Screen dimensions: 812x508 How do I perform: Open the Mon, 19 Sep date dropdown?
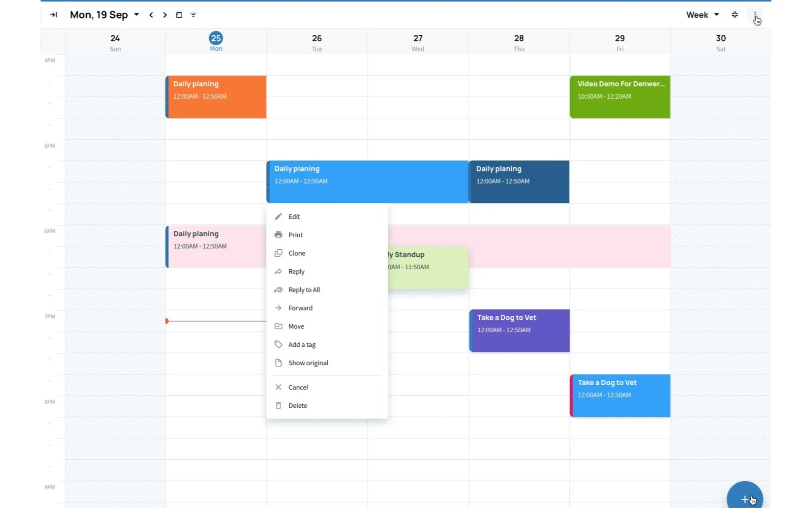(104, 15)
